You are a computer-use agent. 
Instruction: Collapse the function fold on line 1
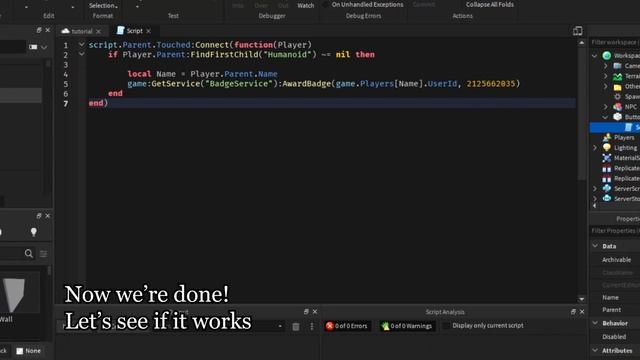pos(82,44)
